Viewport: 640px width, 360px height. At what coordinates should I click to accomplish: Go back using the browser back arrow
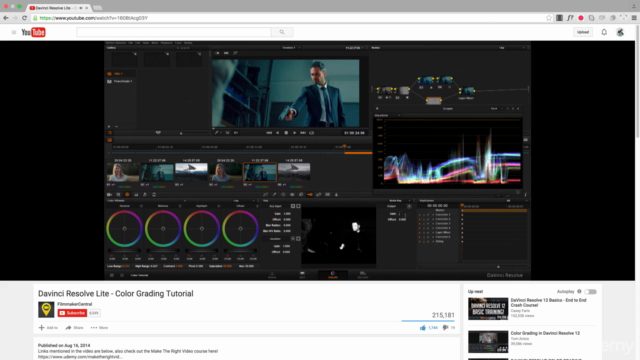point(6,18)
